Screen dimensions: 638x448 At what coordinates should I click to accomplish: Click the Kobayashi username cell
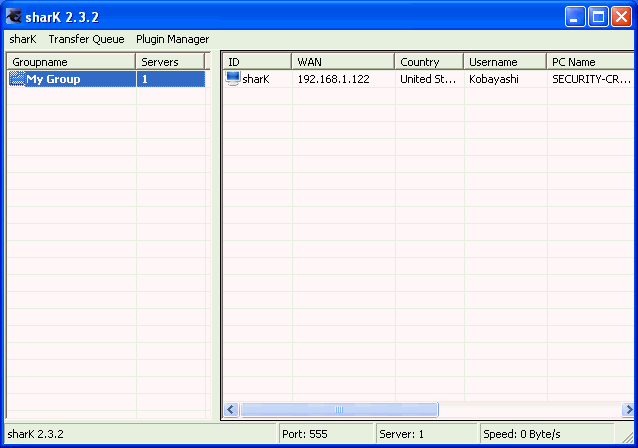pyautogui.click(x=494, y=79)
